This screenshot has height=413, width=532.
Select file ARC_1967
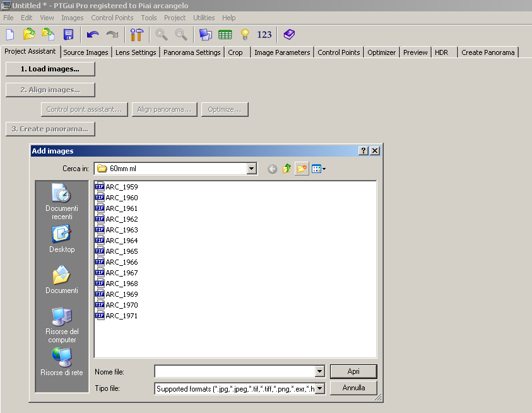pos(117,273)
